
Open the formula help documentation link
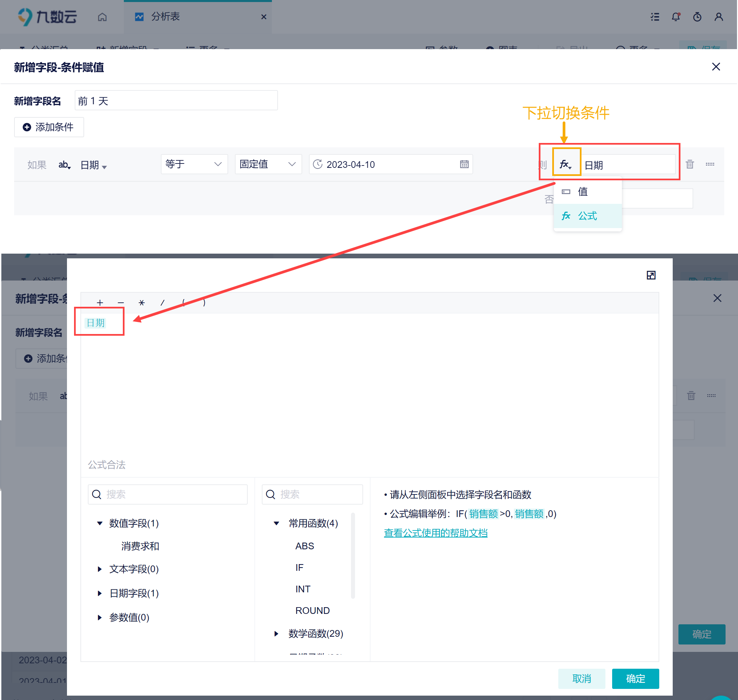click(435, 533)
